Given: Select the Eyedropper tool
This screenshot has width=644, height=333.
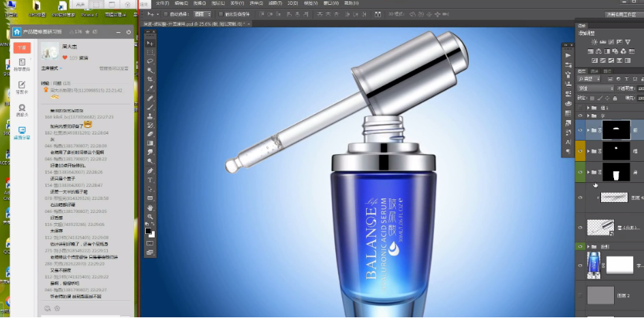Looking at the screenshot, I should click(151, 89).
